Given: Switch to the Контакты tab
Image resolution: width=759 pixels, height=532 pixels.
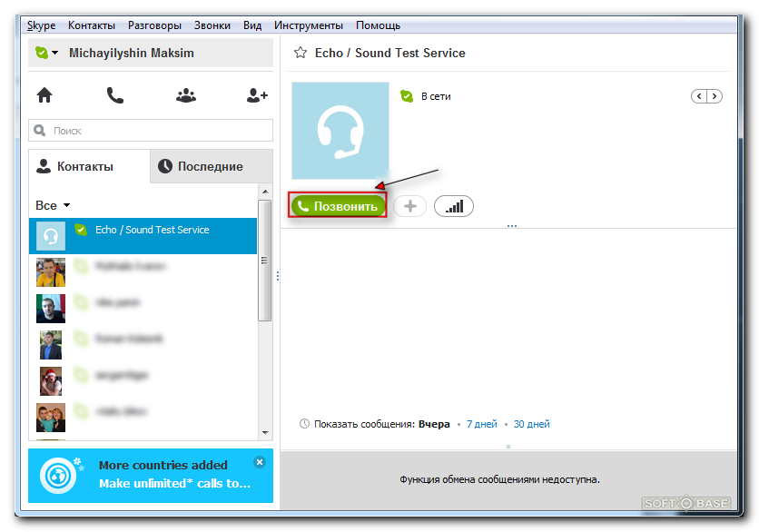Looking at the screenshot, I should (90, 166).
